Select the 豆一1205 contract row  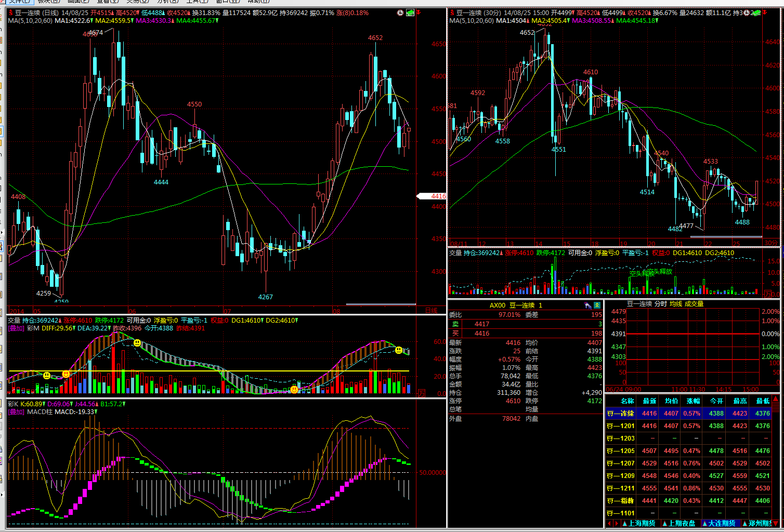[621, 451]
